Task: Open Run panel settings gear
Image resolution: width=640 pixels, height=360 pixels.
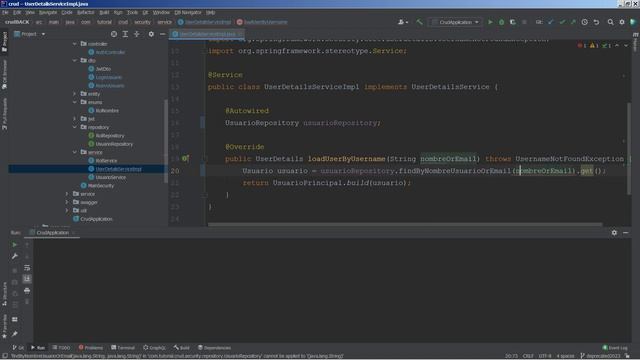Action: [x=614, y=233]
